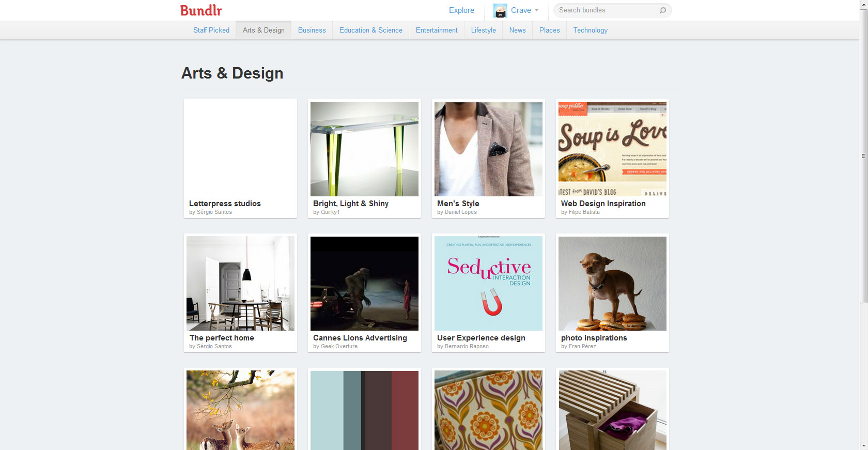Visit author Quirky1's profile
Image resolution: width=868 pixels, height=450 pixels.
[330, 212]
